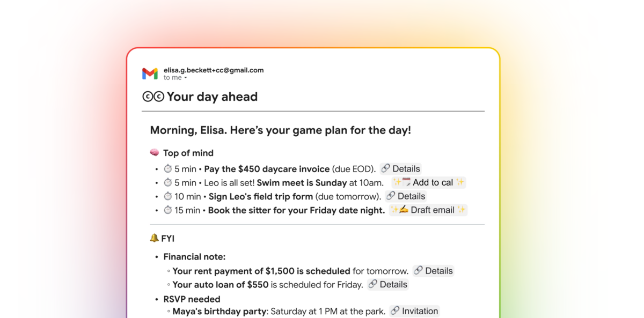Click the "Your day ahead" email subject
644x318 pixels.
[212, 97]
